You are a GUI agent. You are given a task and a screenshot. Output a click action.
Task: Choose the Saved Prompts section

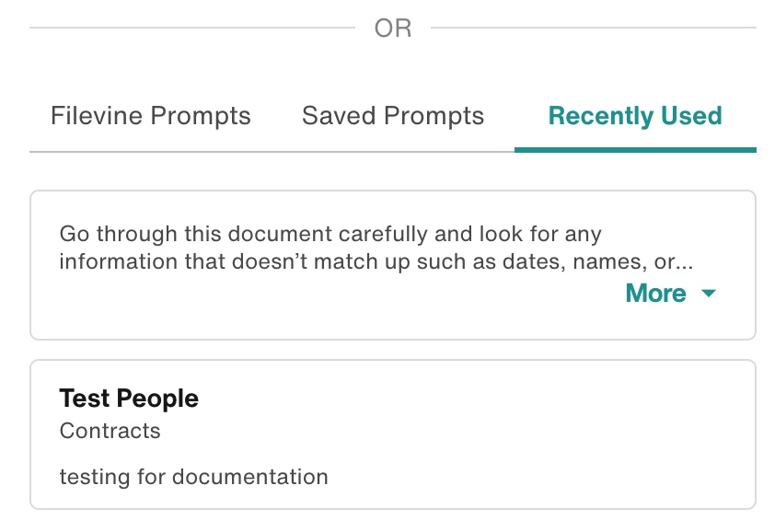[393, 116]
